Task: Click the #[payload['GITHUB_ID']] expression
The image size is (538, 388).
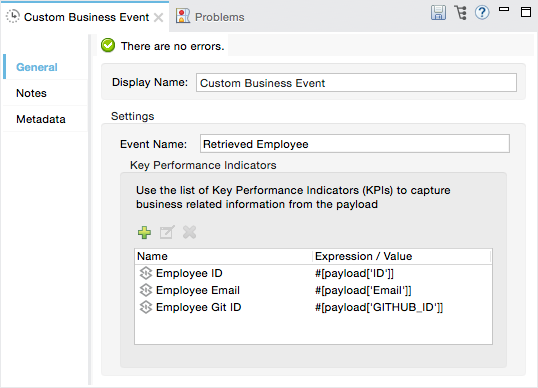Action: tap(379, 307)
